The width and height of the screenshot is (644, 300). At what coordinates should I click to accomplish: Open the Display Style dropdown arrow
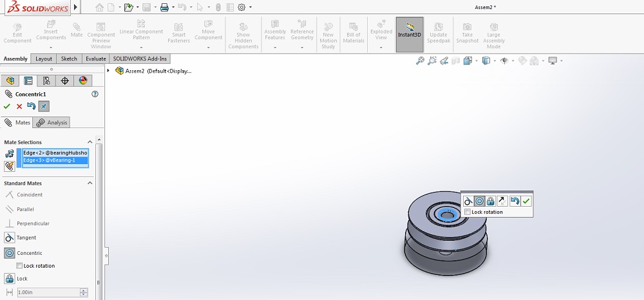pos(495,61)
